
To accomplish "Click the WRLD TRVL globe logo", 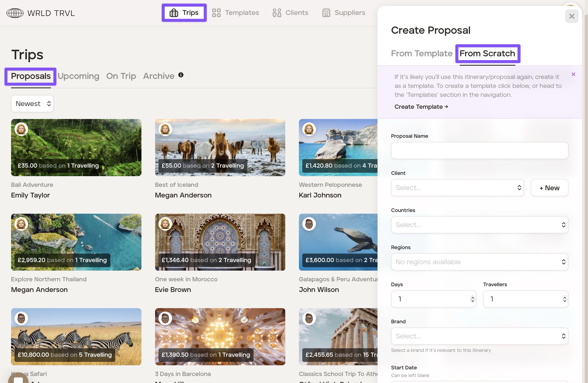I will pyautogui.click(x=15, y=13).
